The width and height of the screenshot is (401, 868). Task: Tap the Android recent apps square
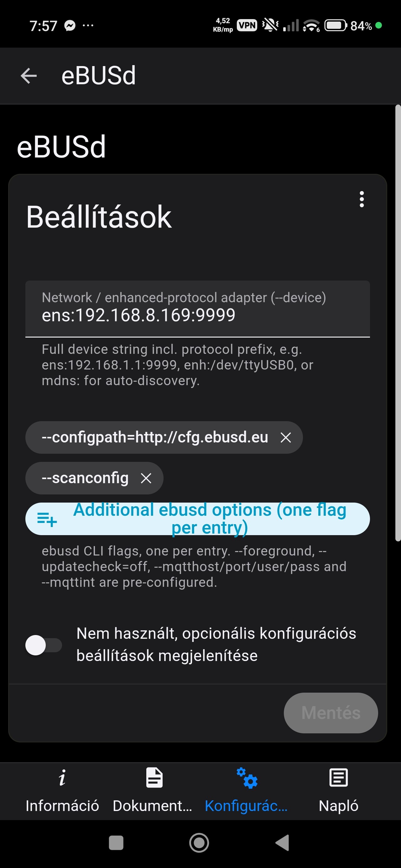pos(116,843)
